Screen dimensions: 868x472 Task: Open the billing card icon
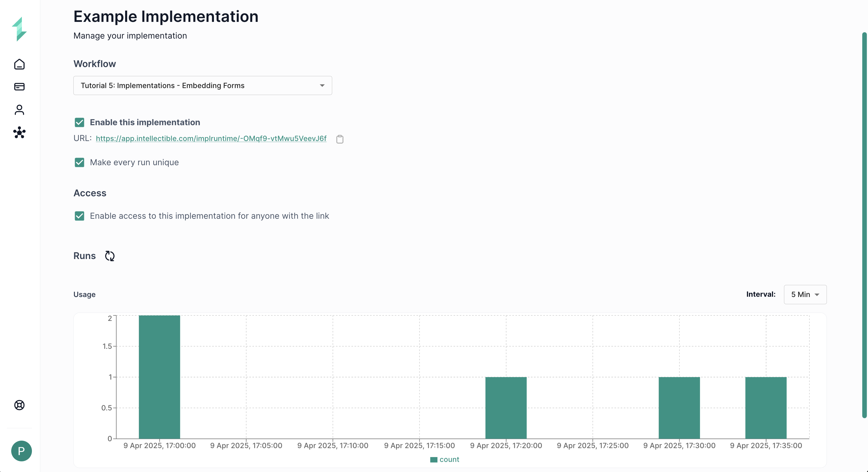tap(19, 87)
